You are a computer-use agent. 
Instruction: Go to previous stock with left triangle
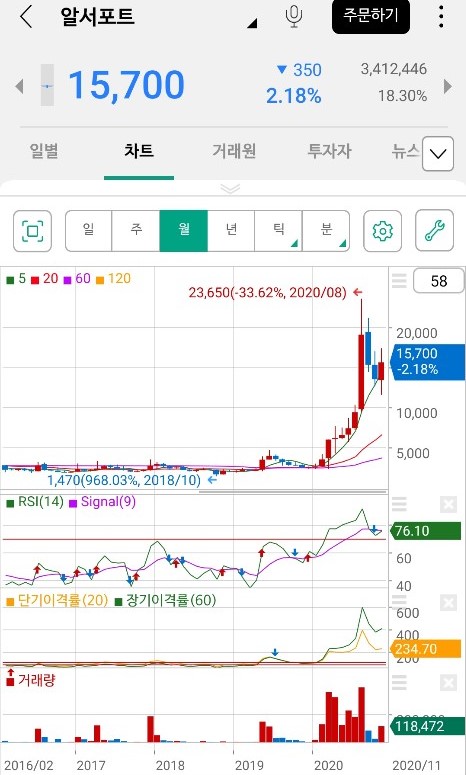(19, 86)
